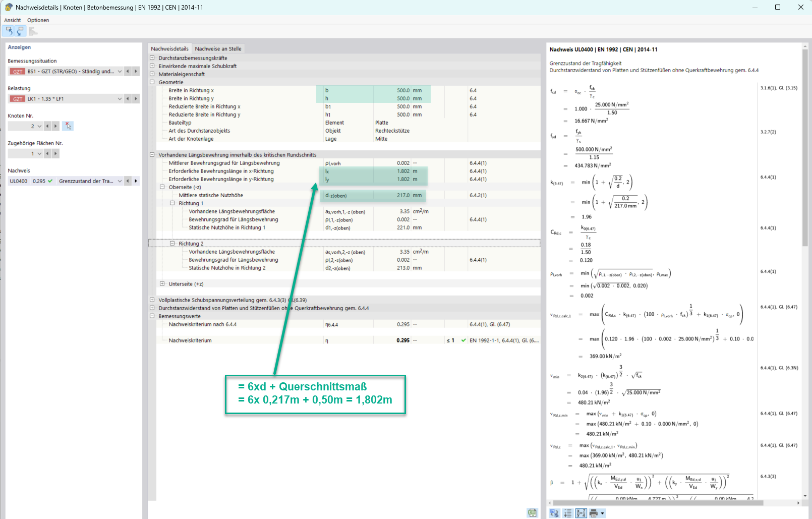The width and height of the screenshot is (812, 519).
Task: Select the Breite in Richtung x row
Action: click(x=349, y=90)
